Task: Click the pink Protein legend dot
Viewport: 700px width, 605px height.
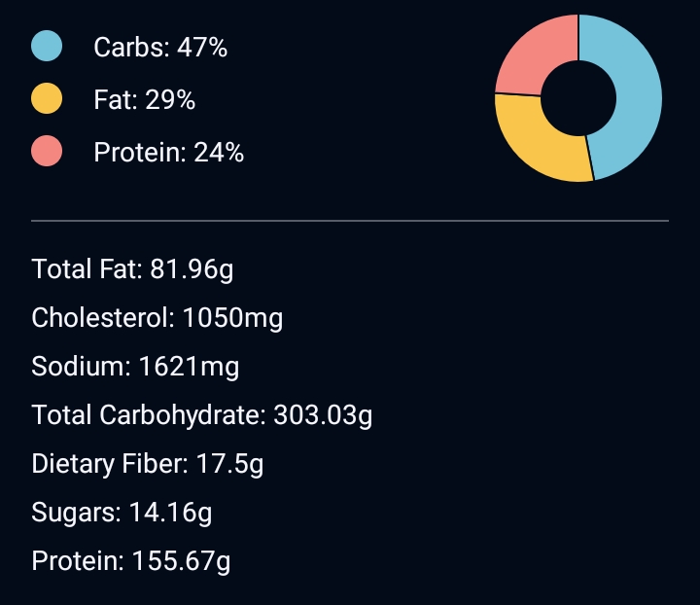Action: (x=47, y=152)
